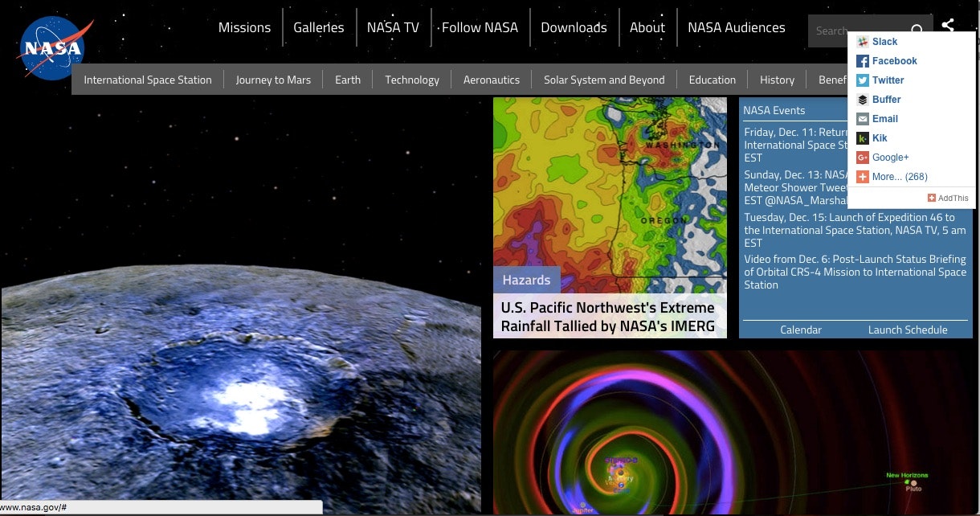980x516 pixels.
Task: Select the Education topic
Action: tap(713, 80)
